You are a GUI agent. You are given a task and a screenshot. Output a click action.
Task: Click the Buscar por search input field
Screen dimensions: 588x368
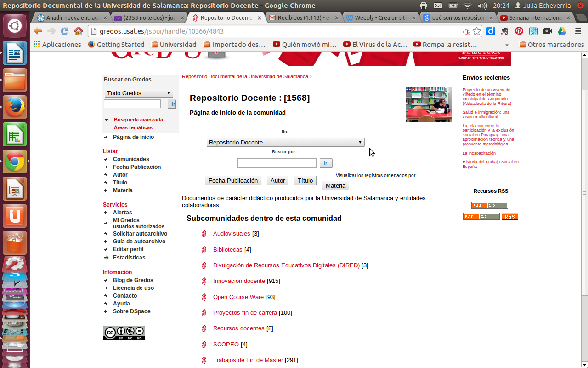277,163
